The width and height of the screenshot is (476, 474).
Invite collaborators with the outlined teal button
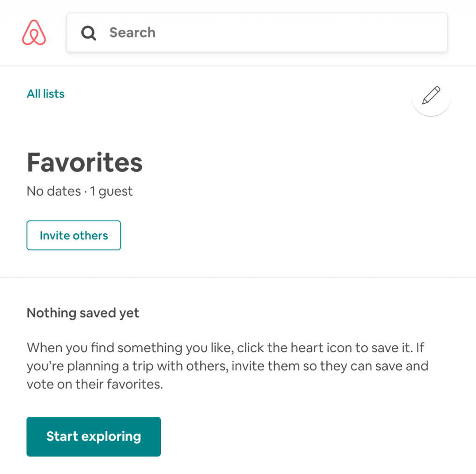click(x=74, y=235)
